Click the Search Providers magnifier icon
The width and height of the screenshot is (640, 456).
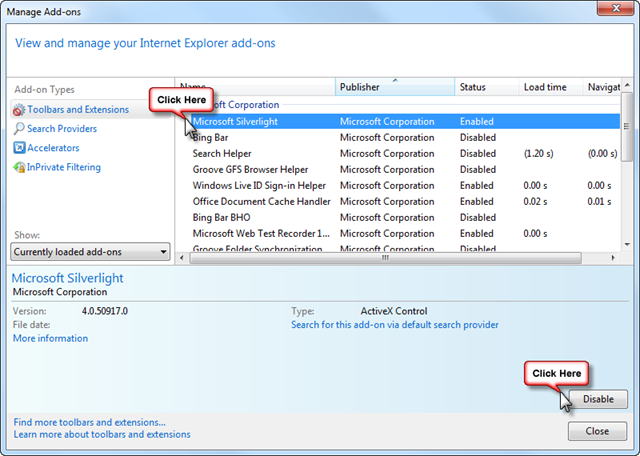click(19, 129)
